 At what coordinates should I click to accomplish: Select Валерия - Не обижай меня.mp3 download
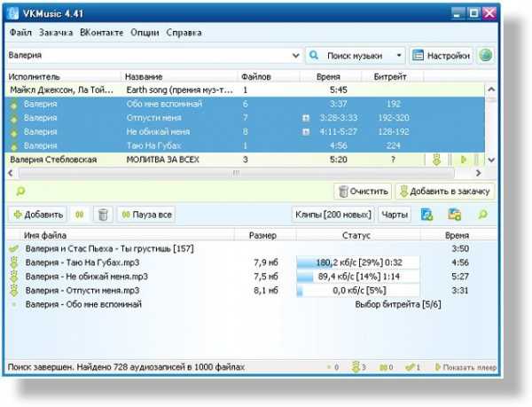[251, 277]
